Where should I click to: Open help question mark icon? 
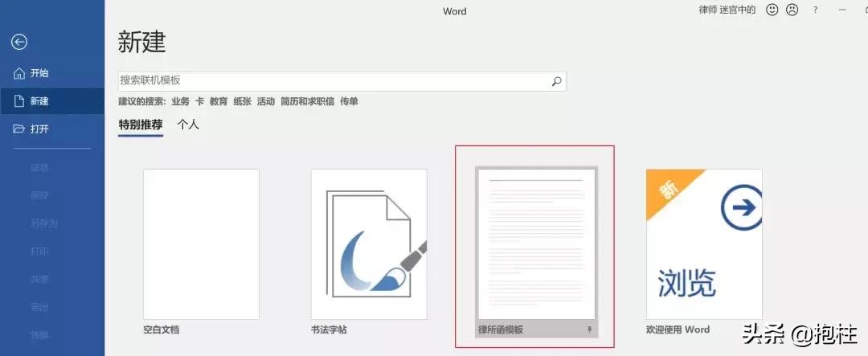tap(816, 10)
